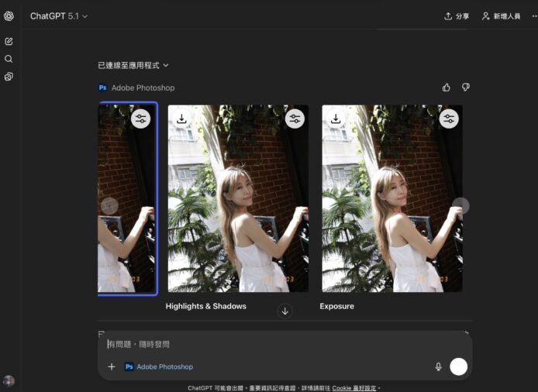Download the Exposure image
The image size is (538, 392).
pyautogui.click(x=335, y=119)
